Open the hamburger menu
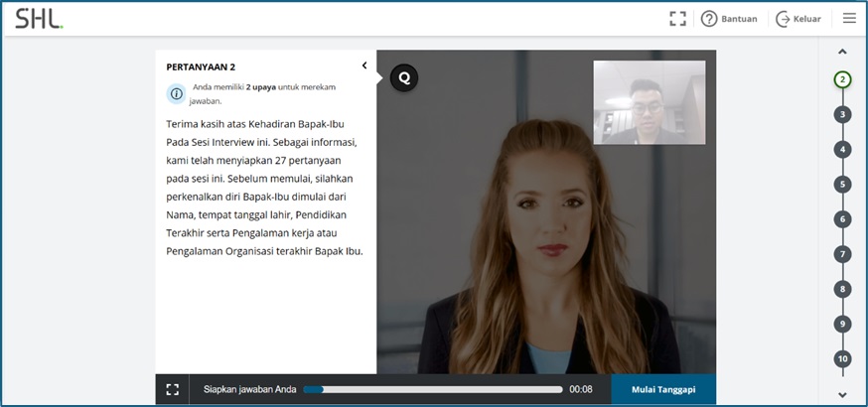The image size is (868, 407). click(849, 18)
